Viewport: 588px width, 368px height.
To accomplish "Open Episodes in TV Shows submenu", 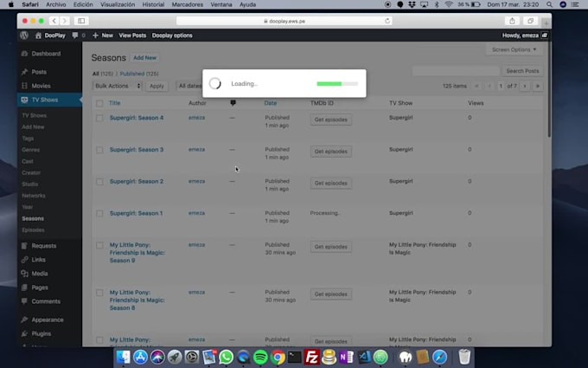I will pyautogui.click(x=34, y=229).
